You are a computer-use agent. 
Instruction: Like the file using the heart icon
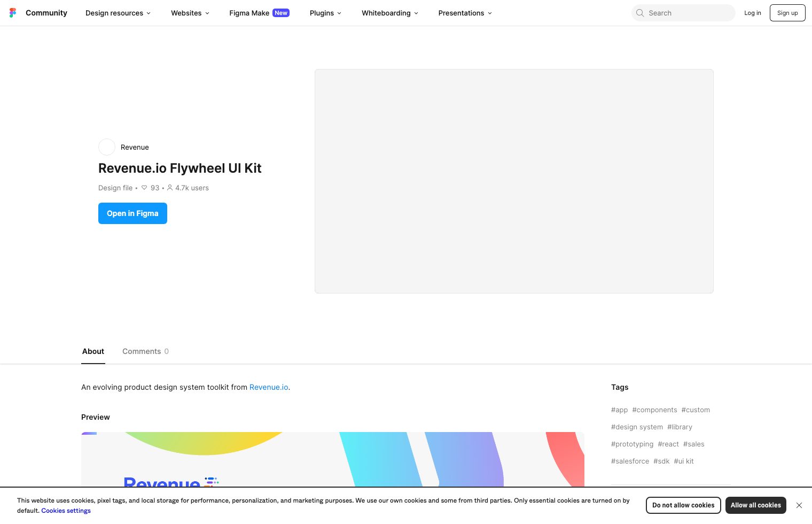(144, 188)
